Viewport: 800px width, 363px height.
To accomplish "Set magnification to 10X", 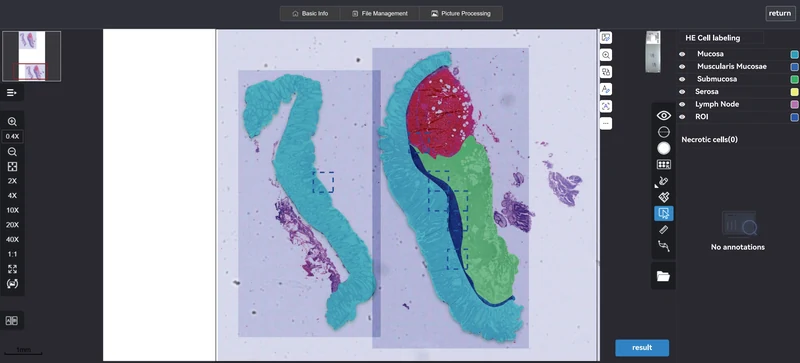I will (12, 210).
